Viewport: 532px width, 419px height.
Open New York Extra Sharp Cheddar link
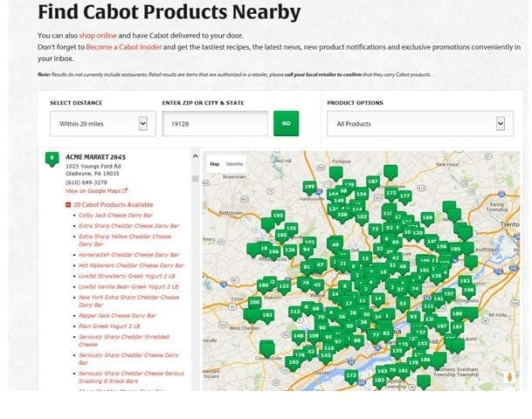coord(129,301)
